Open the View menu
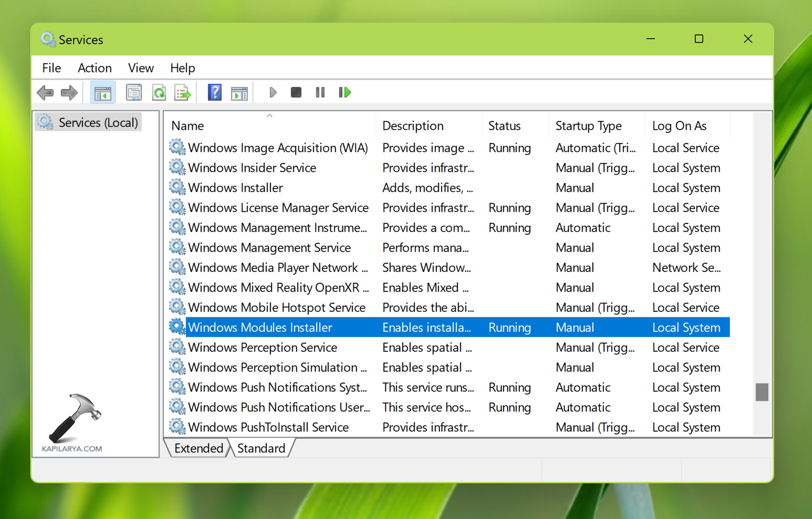 click(x=141, y=68)
